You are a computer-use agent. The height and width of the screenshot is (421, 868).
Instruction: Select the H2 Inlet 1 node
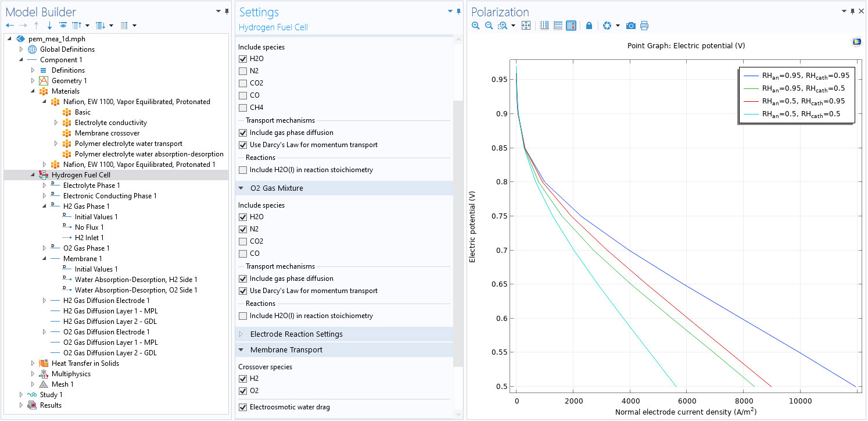pos(89,238)
